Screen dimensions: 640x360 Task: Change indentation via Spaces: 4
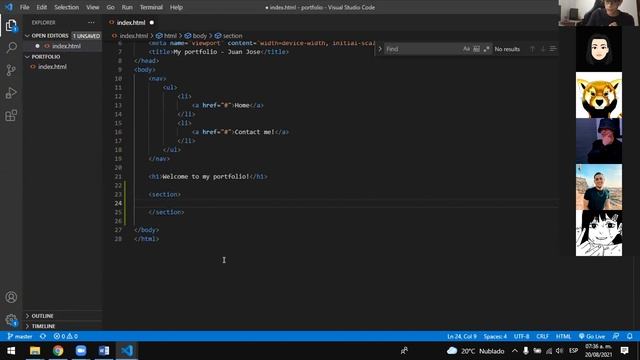click(495, 336)
